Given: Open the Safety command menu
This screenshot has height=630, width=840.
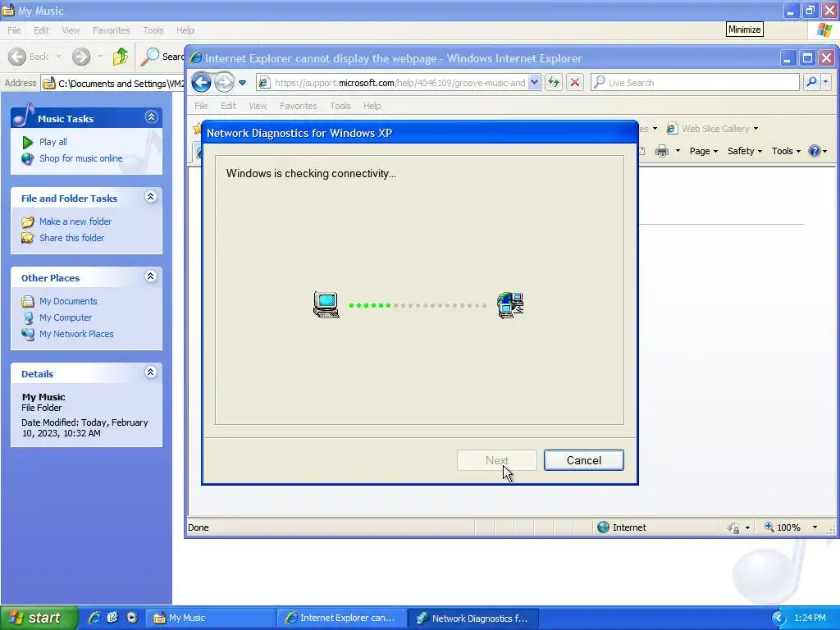Looking at the screenshot, I should click(745, 151).
